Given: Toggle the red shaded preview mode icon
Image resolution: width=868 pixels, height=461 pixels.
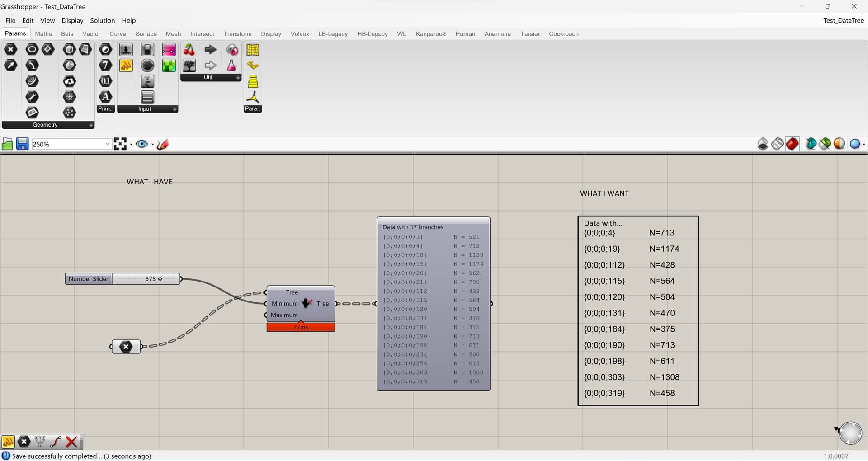Looking at the screenshot, I should (x=792, y=143).
